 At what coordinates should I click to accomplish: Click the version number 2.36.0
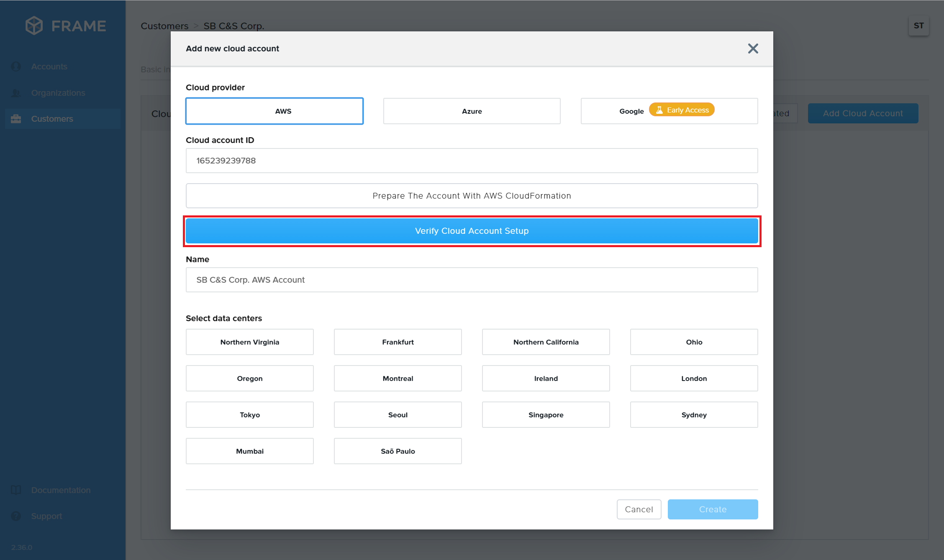22,547
